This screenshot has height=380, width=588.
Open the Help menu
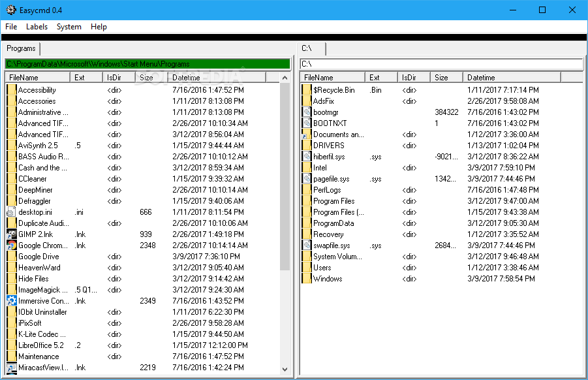pos(99,27)
